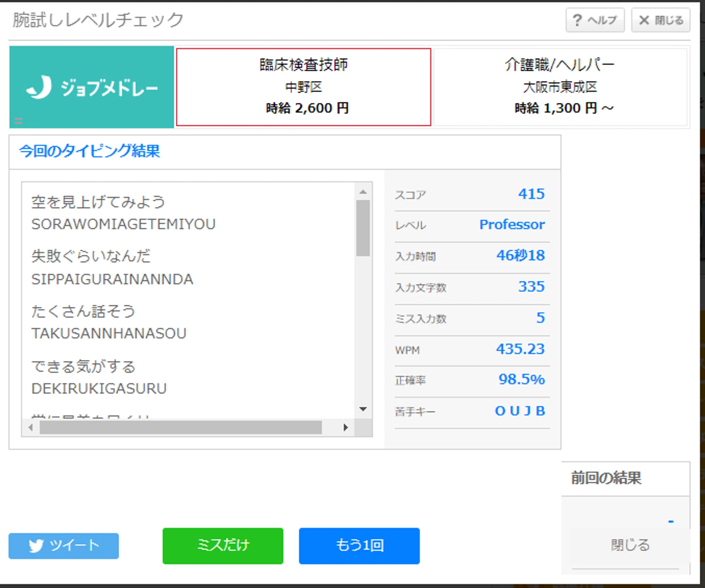Viewport: 705px width, 588px height.
Task: Open the ジョブメドレー logo banner
Action: click(92, 87)
